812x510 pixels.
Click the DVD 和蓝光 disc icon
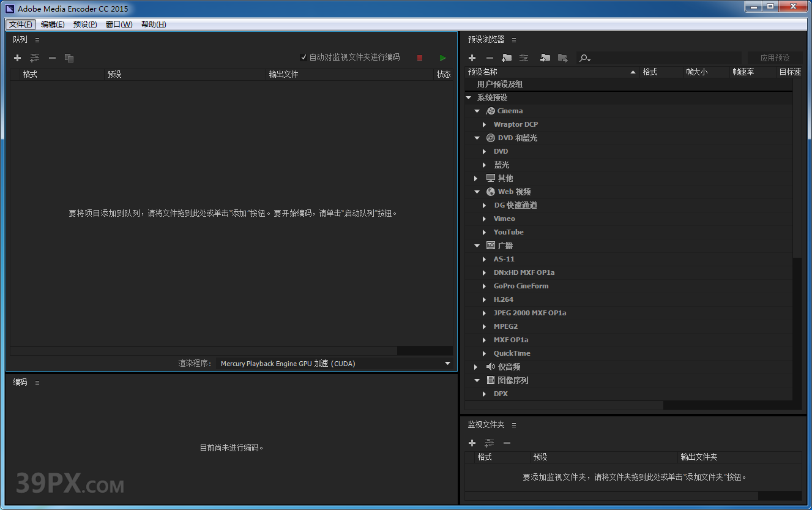(x=491, y=138)
